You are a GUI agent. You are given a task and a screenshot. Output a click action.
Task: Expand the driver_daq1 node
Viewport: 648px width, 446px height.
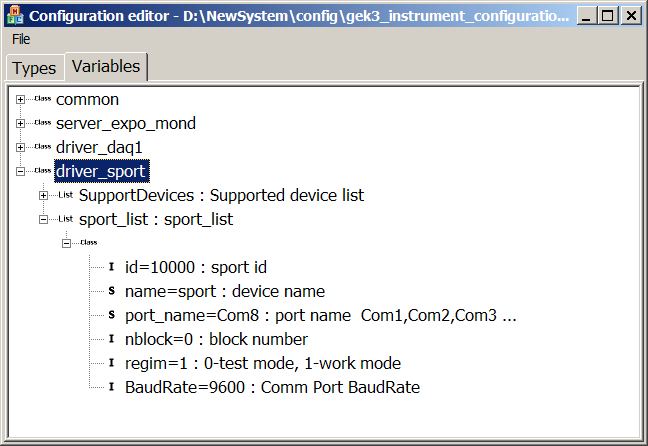click(21, 148)
